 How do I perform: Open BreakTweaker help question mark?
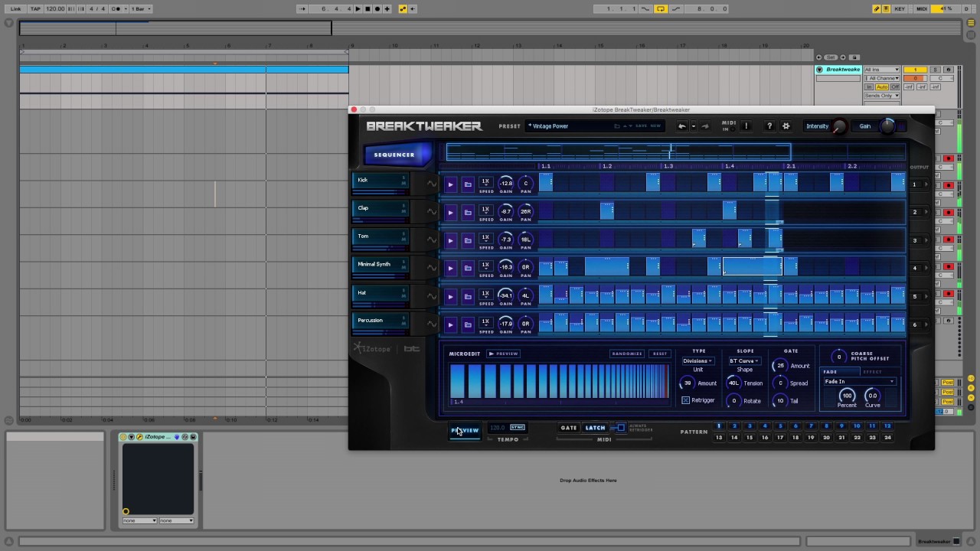click(769, 126)
